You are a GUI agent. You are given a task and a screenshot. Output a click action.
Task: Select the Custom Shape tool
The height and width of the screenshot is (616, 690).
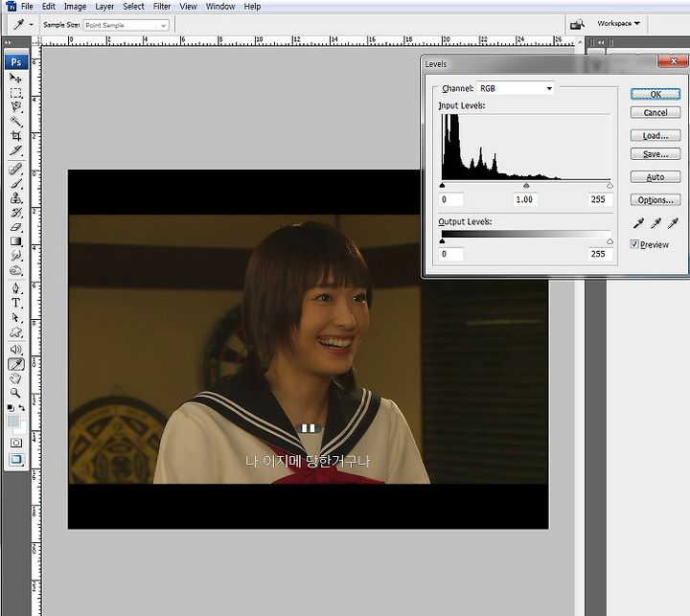coord(15,332)
